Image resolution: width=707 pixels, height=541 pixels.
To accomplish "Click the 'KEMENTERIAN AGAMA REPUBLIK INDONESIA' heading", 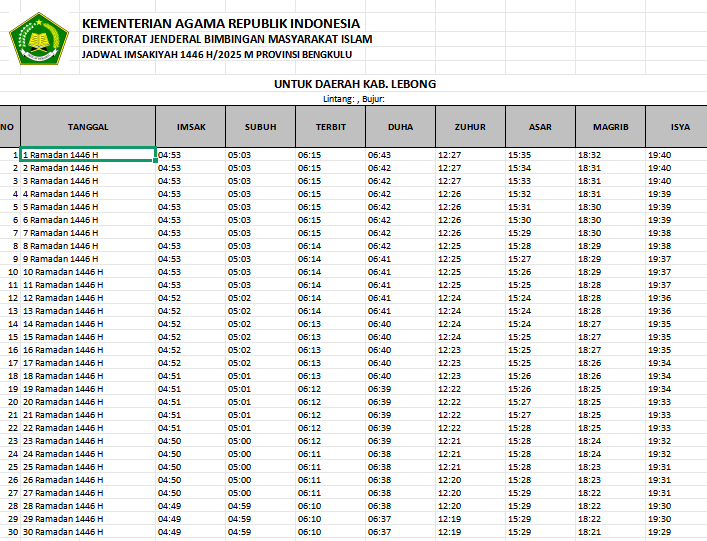I will click(x=221, y=23).
